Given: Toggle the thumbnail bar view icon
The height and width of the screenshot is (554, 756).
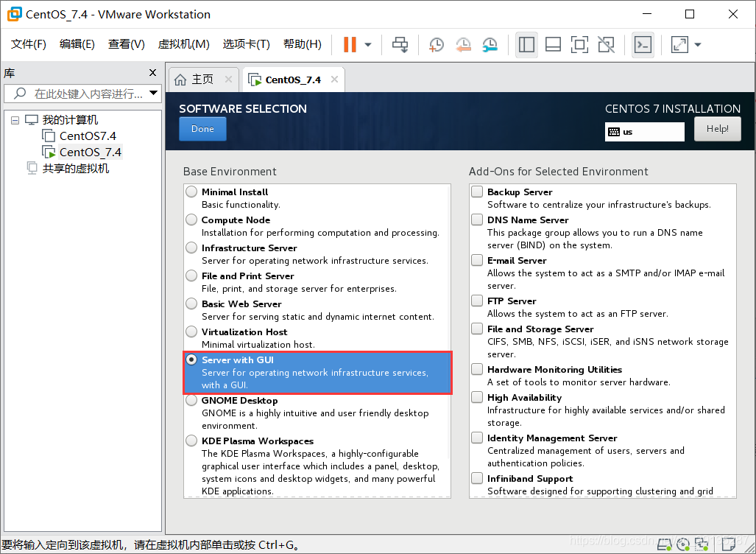Looking at the screenshot, I should (553, 45).
